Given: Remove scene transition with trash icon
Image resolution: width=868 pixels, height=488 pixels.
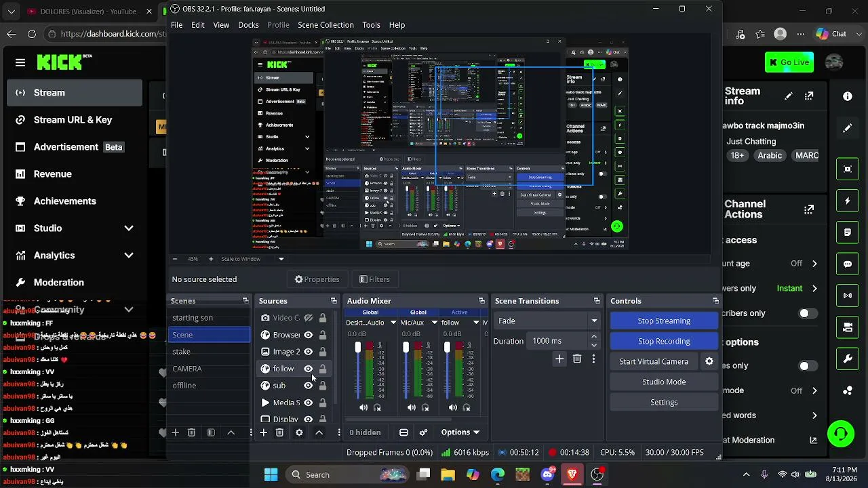Looking at the screenshot, I should [x=577, y=359].
